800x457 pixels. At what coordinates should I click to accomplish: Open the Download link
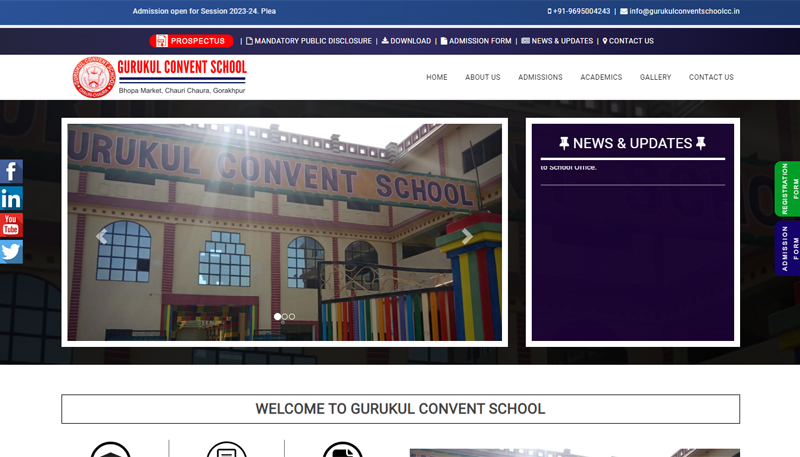click(406, 41)
